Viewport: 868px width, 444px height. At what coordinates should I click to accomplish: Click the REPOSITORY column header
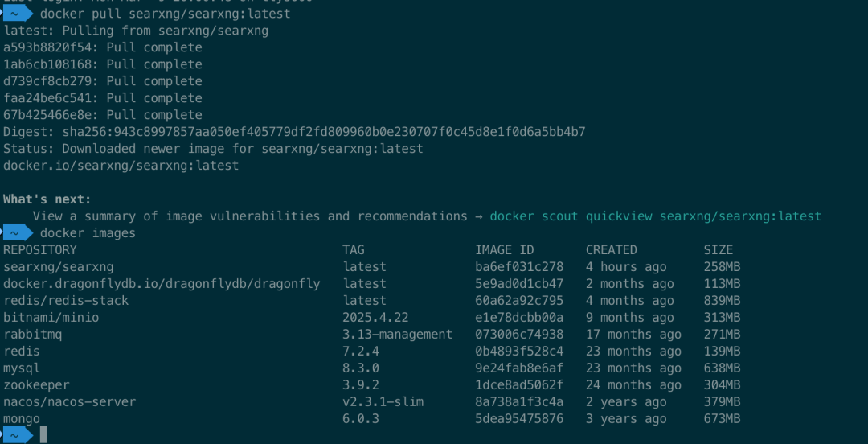(x=40, y=250)
